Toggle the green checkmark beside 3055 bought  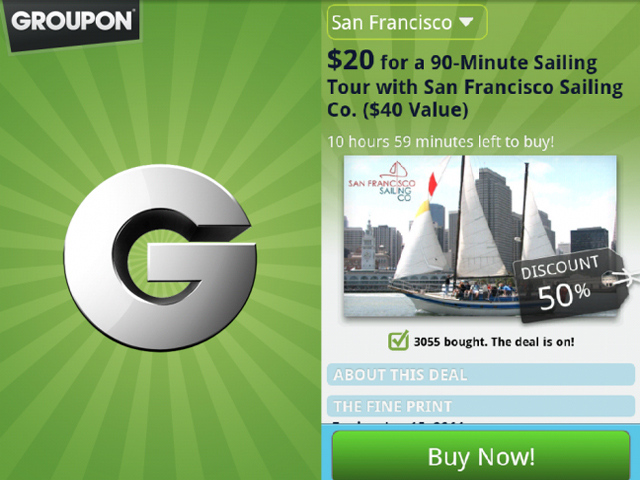pos(398,340)
